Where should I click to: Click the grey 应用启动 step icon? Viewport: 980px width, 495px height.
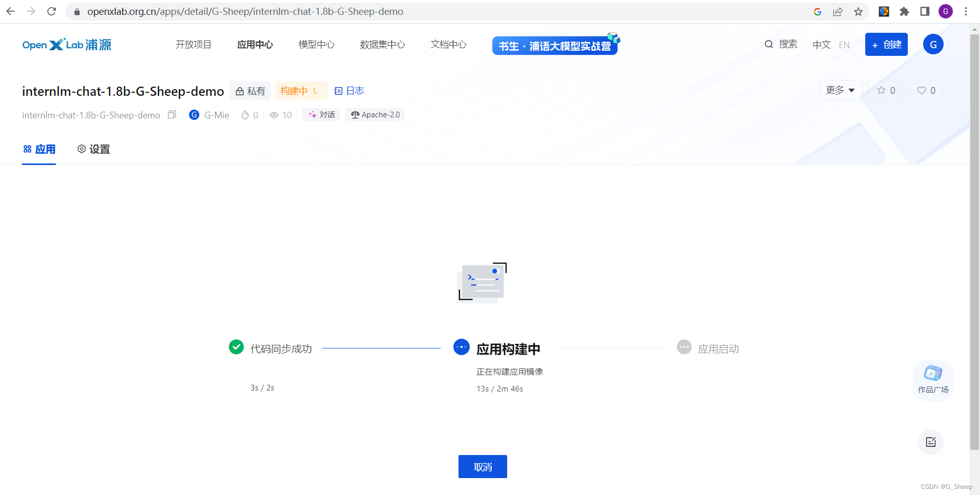tap(684, 347)
